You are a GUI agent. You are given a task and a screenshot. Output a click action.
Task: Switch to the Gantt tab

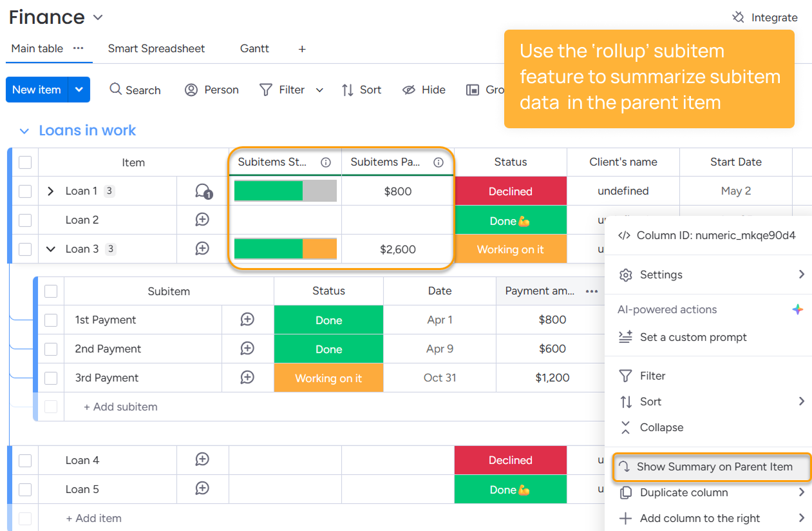[x=254, y=49]
